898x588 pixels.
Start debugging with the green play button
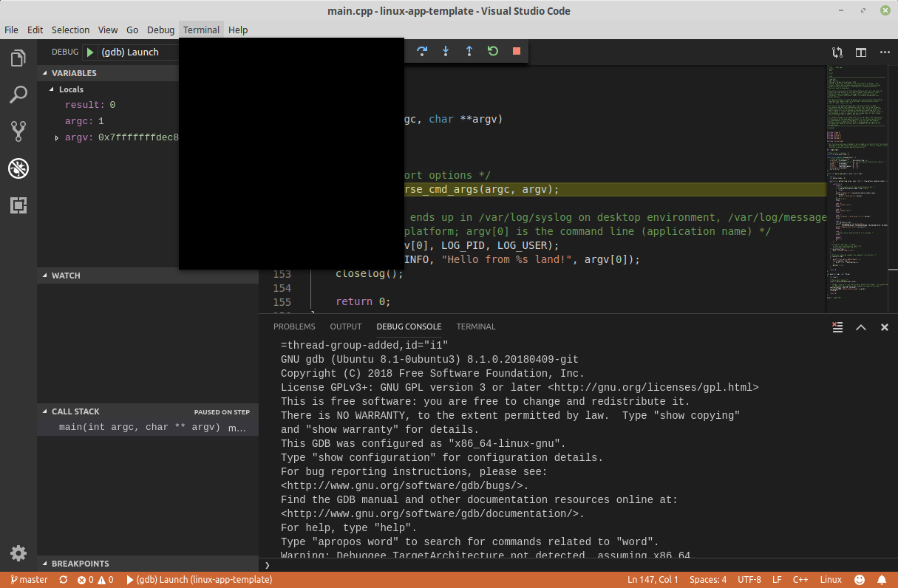point(89,52)
